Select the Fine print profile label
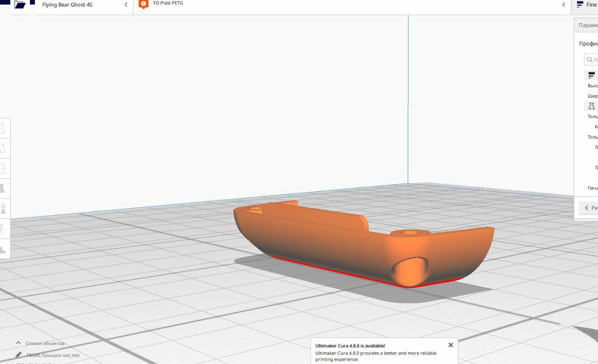This screenshot has height=364, width=598. (591, 5)
